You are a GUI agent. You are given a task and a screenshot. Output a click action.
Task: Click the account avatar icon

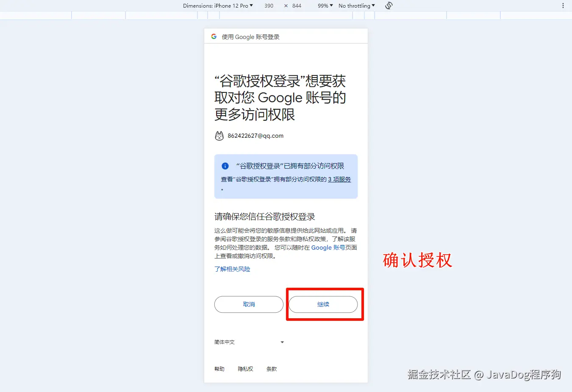tap(219, 136)
